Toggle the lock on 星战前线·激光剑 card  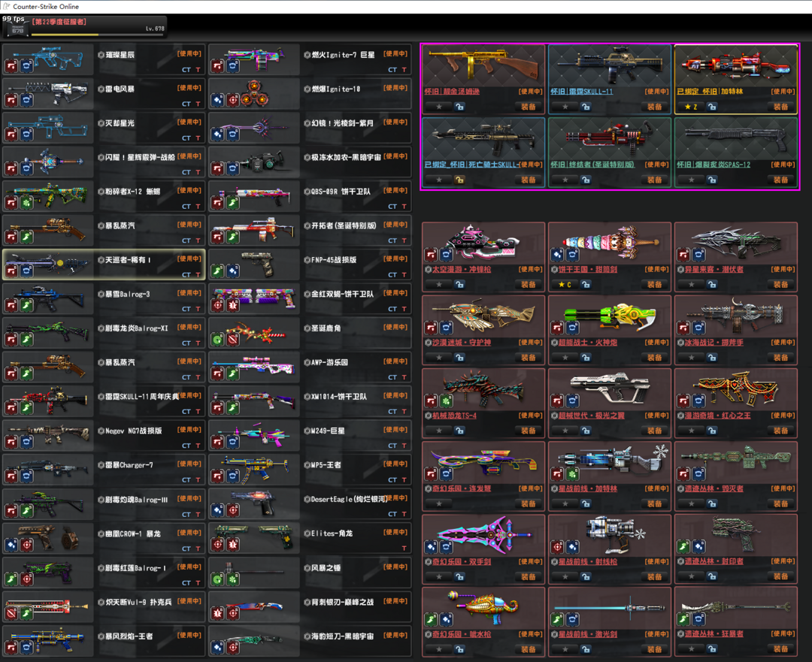586,649
